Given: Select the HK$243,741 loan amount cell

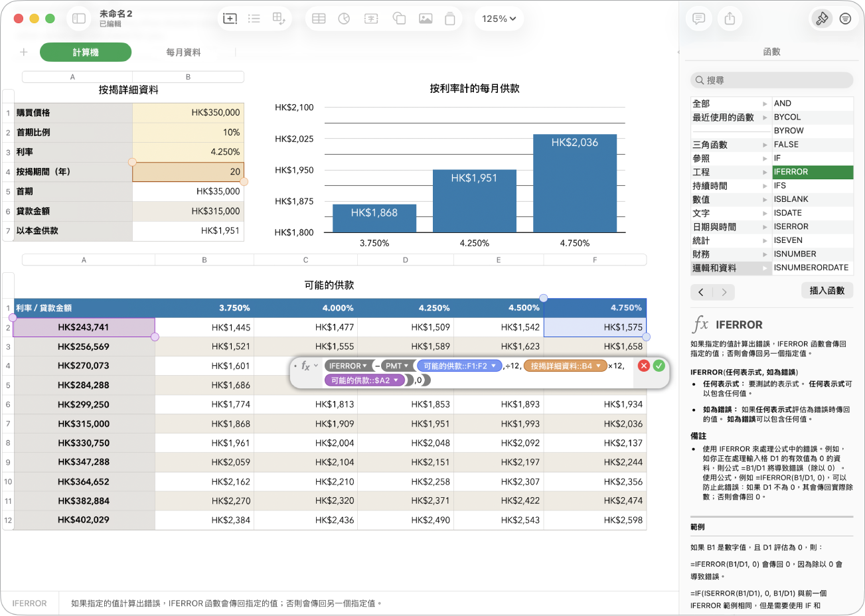Looking at the screenshot, I should (84, 327).
